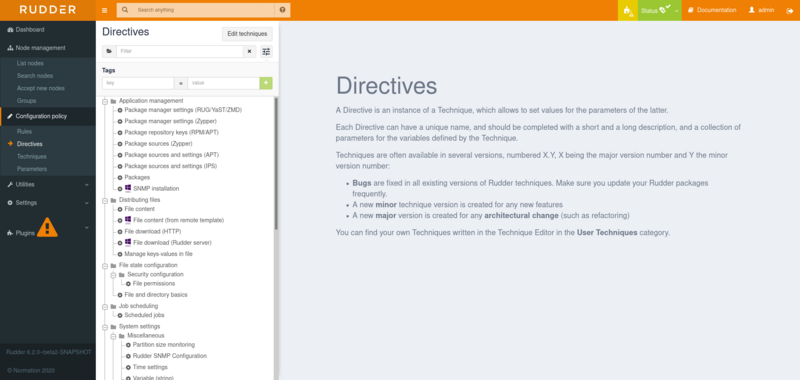Collapse the Miscellaneous folder

click(114, 336)
